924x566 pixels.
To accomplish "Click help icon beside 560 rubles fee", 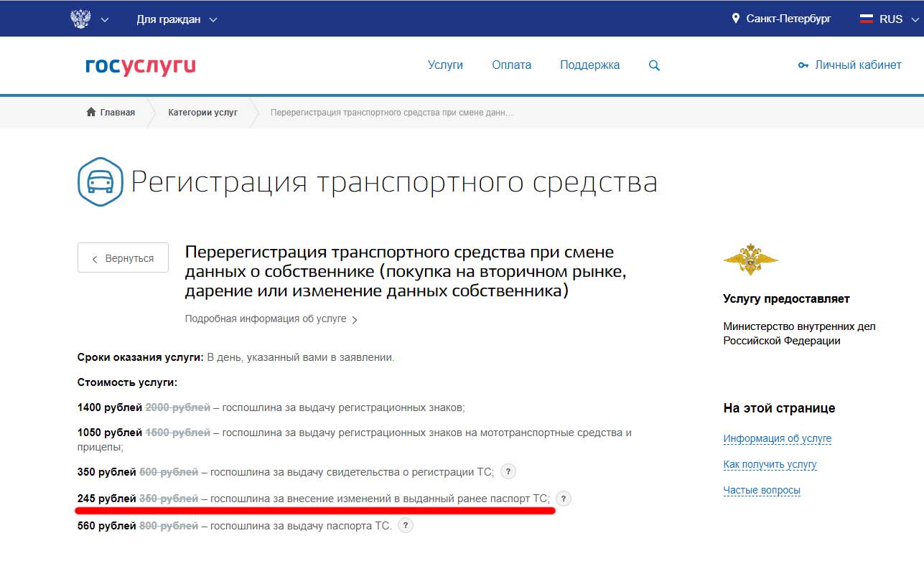I will 406,526.
